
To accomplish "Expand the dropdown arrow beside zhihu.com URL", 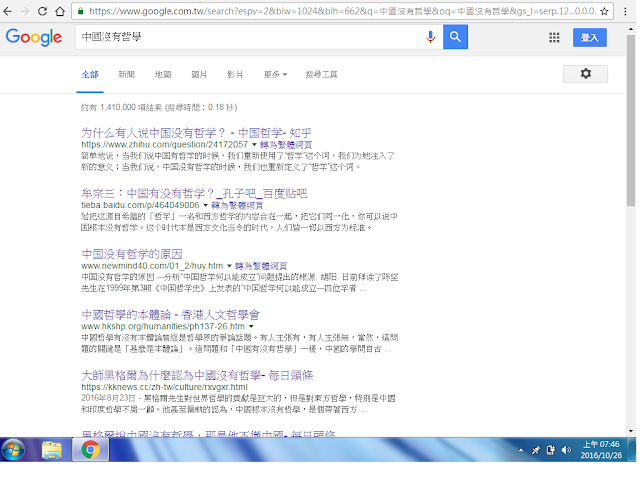I will 254,145.
